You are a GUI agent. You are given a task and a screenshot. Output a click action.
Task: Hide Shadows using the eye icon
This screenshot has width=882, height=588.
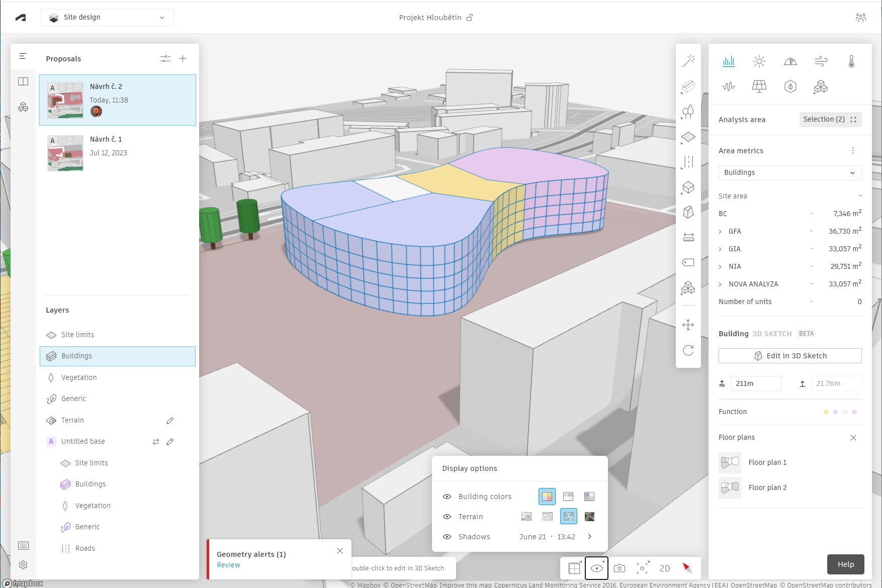(447, 537)
